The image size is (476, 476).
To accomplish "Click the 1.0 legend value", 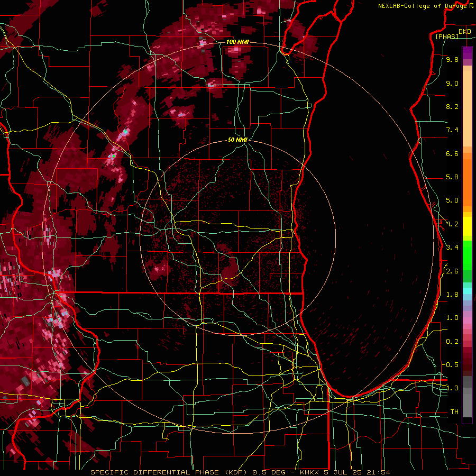I will point(452,318).
